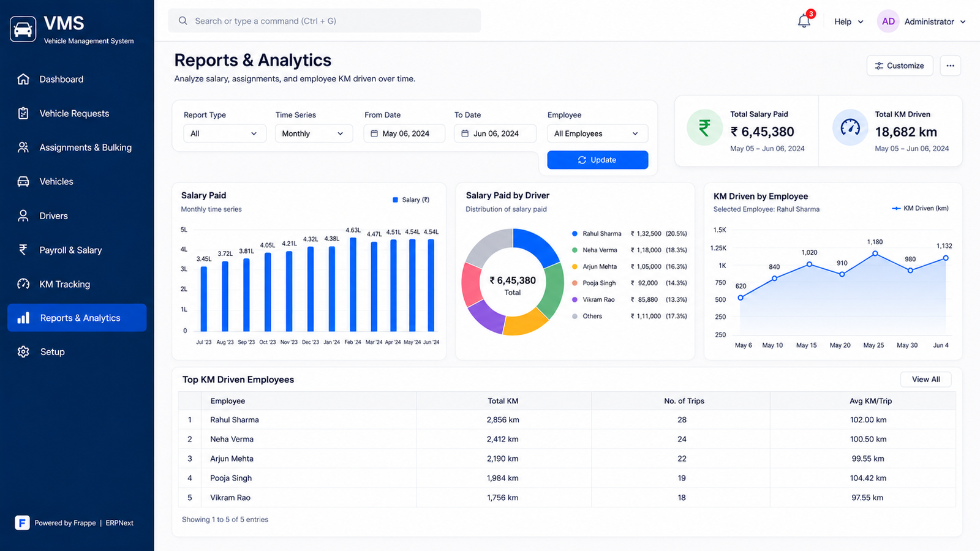Viewport: 980px width, 551px height.
Task: Click the Salary (₹) chart legend
Action: point(411,200)
